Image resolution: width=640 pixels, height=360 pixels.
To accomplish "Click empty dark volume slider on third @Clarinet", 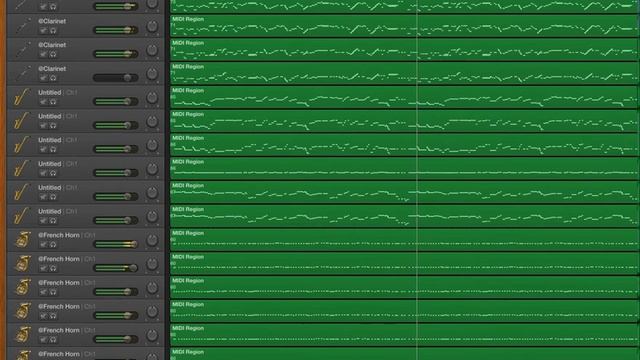I will click(116, 78).
